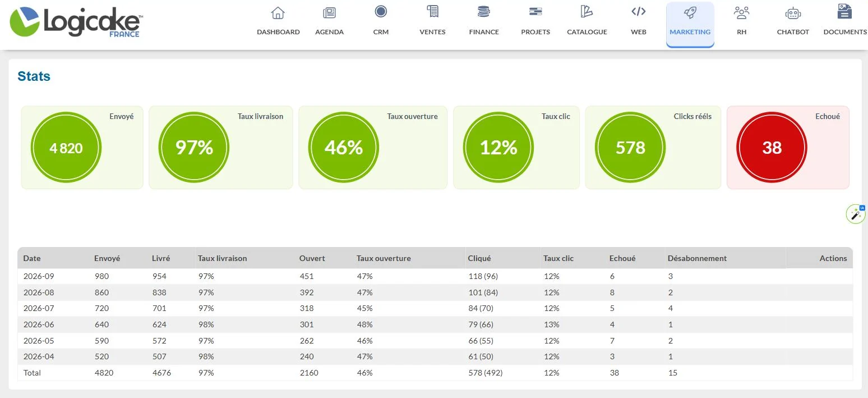Click the 980 envoyé value
868x398 pixels.
point(101,276)
